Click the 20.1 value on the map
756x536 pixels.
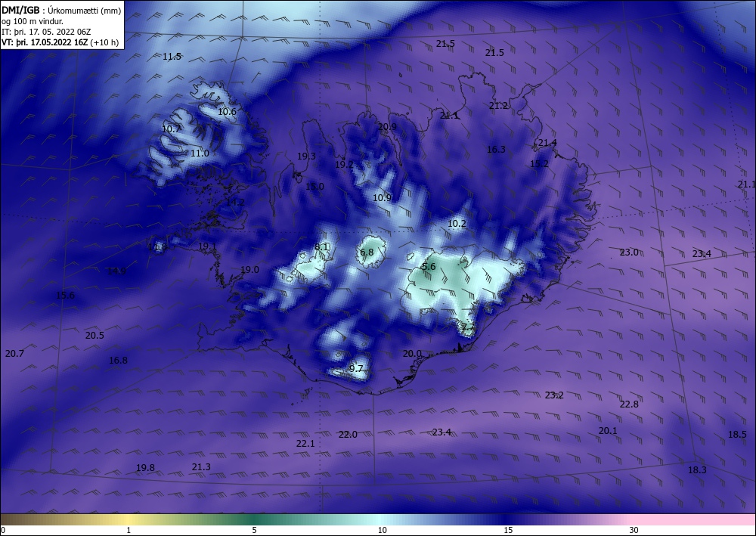pyautogui.click(x=608, y=432)
